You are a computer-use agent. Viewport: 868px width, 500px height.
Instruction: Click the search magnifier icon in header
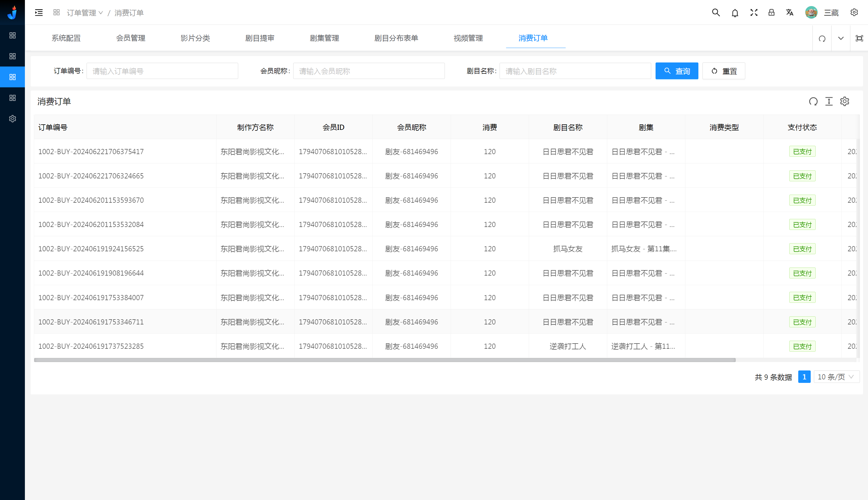pos(716,13)
